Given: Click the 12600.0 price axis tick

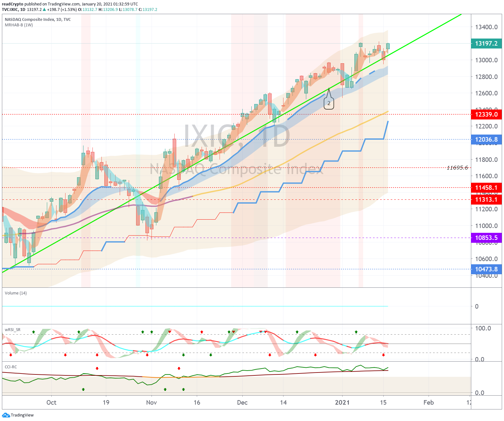Looking at the screenshot, I should pyautogui.click(x=486, y=93).
